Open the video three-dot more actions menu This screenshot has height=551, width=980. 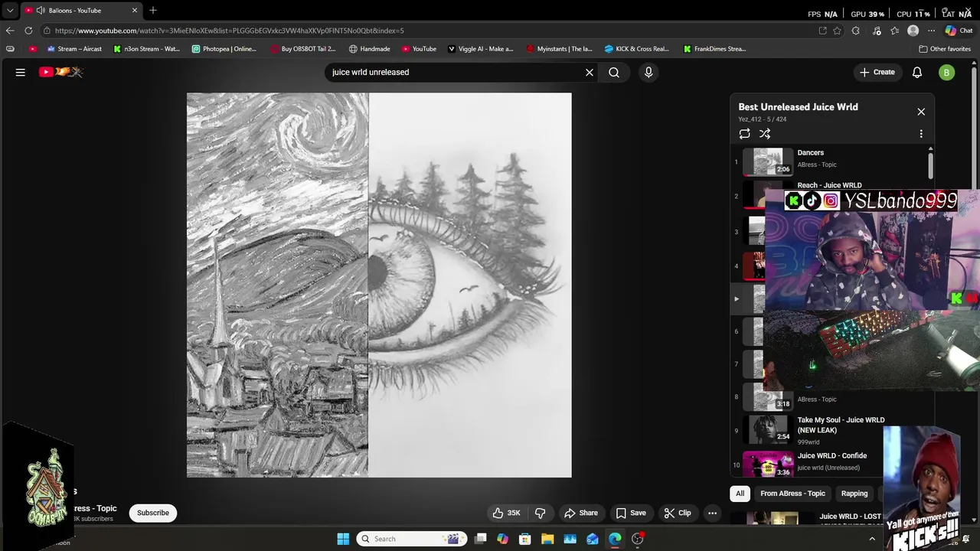click(x=712, y=513)
